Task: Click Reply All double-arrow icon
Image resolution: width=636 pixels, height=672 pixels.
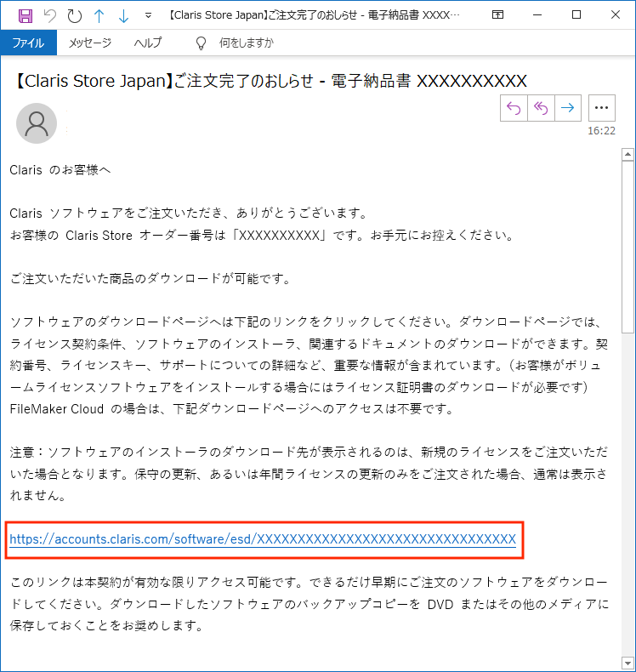Action: pyautogui.click(x=541, y=108)
